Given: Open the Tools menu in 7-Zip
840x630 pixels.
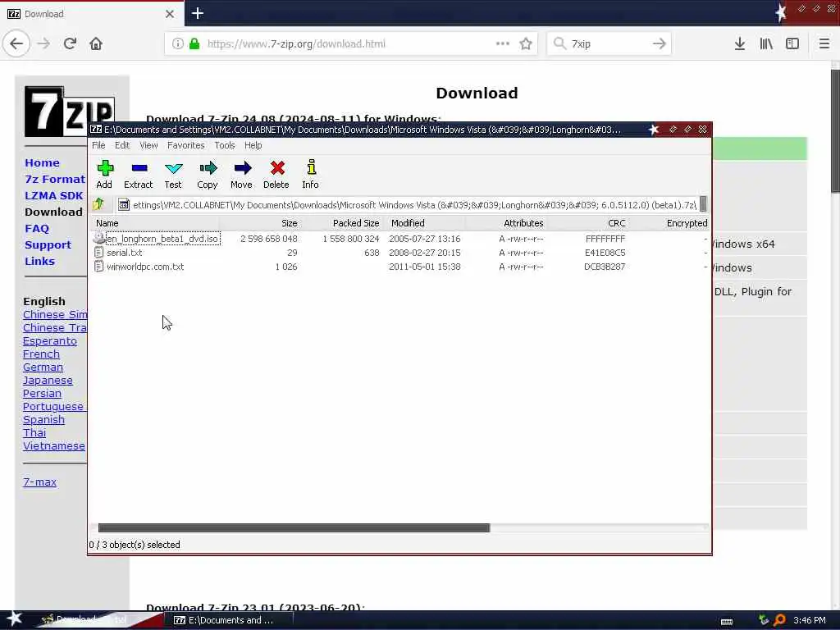Looking at the screenshot, I should (x=225, y=145).
